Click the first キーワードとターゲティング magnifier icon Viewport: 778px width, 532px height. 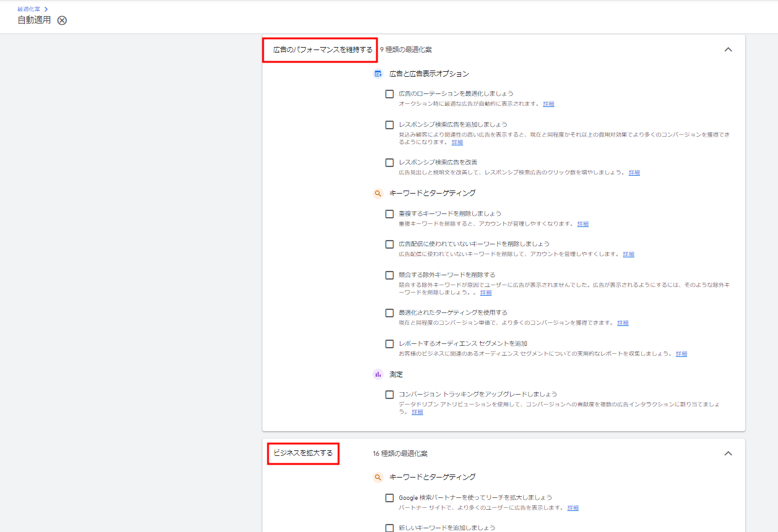pyautogui.click(x=378, y=193)
